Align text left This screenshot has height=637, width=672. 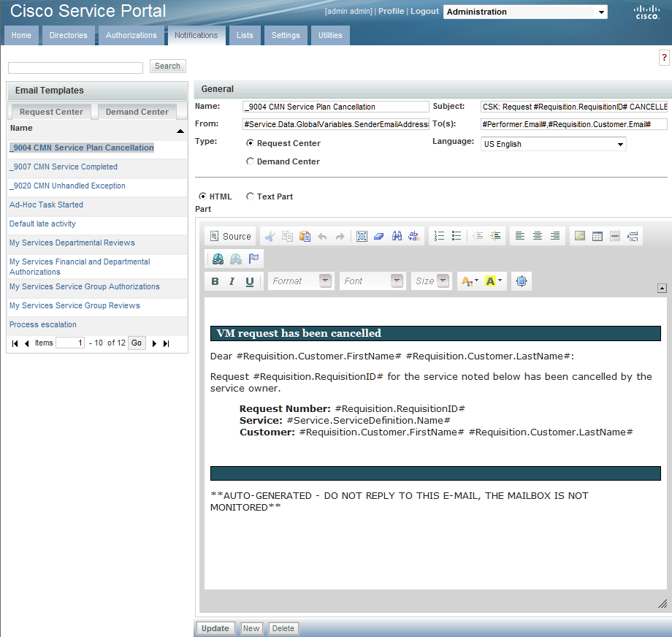(520, 236)
